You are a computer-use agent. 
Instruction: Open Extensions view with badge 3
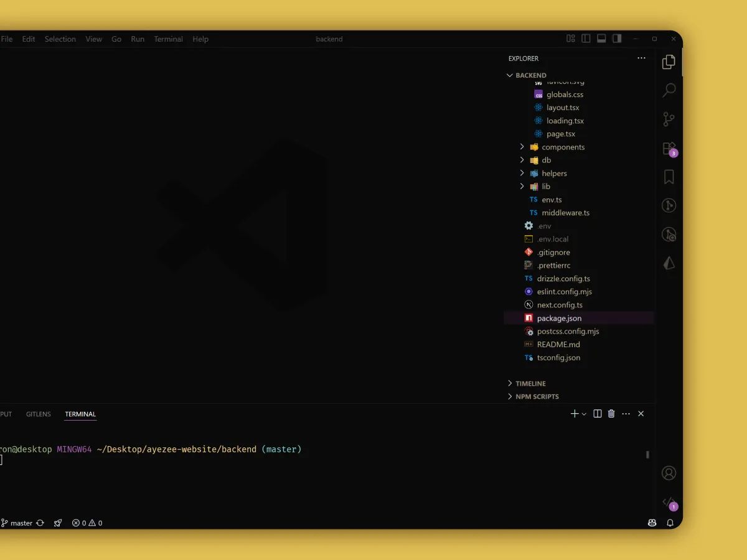[x=669, y=148]
